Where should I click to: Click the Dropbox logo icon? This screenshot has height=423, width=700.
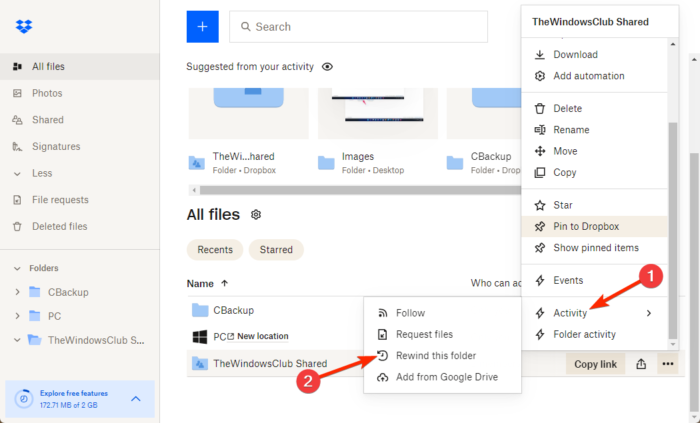click(24, 26)
